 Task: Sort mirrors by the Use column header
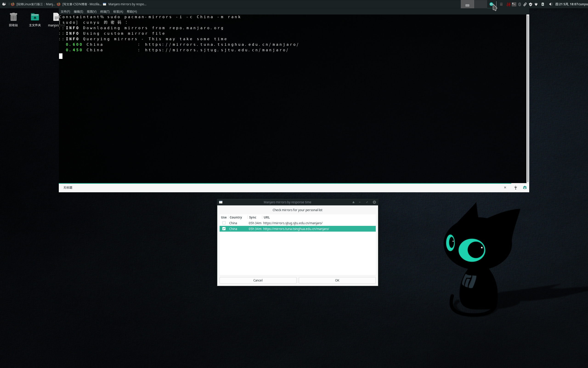(x=223, y=217)
